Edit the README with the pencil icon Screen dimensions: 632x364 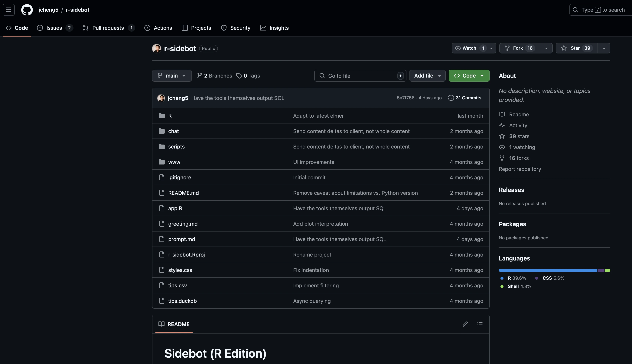point(465,324)
